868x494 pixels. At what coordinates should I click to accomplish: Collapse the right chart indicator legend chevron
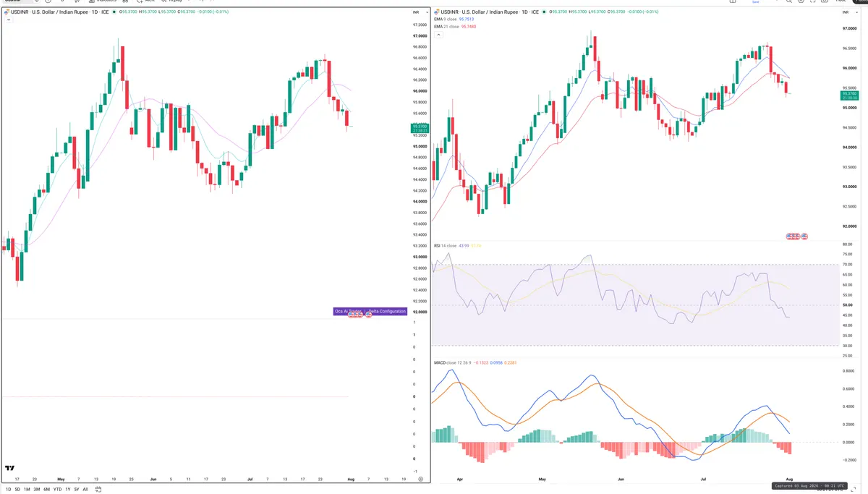coord(439,35)
